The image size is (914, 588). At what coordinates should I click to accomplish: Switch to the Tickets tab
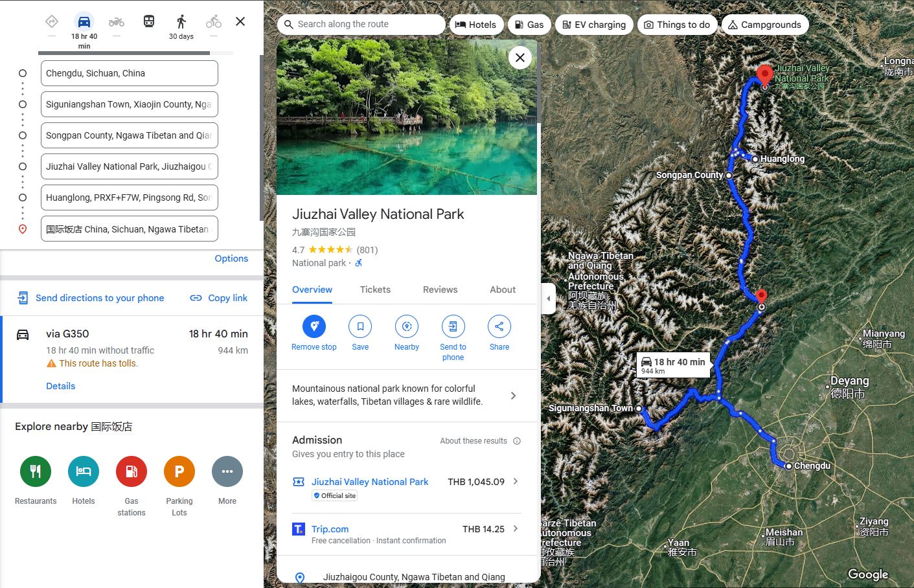pos(376,289)
